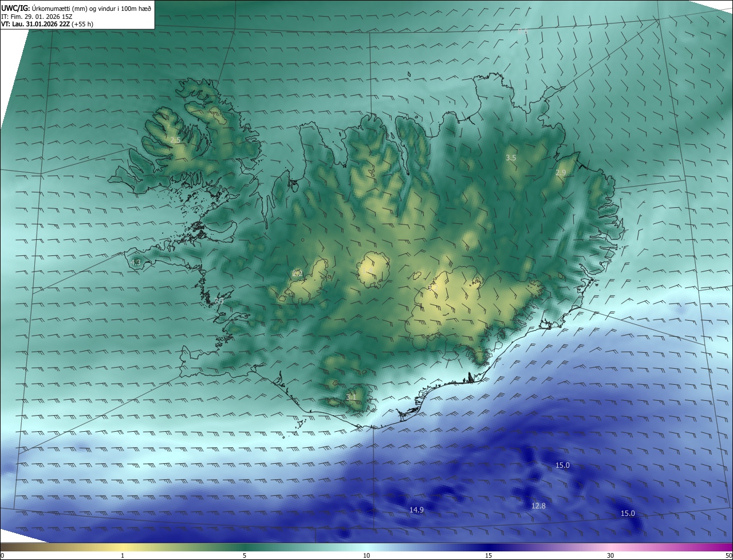The width and height of the screenshot is (733, 560).
Task: Click the IT: Fim. 29. 01. 2026 15Z line
Action: tap(37, 17)
